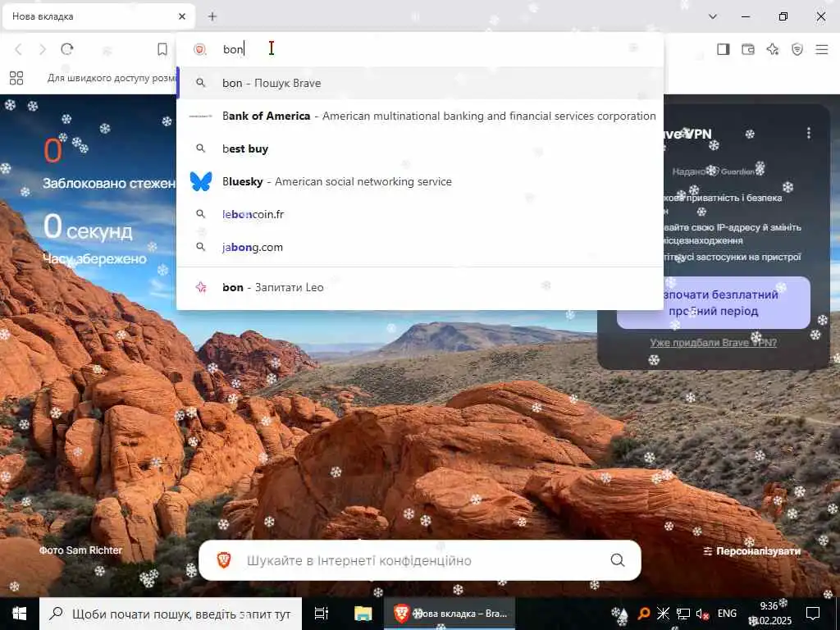
Task: Go back with the back arrow
Action: pyautogui.click(x=18, y=49)
